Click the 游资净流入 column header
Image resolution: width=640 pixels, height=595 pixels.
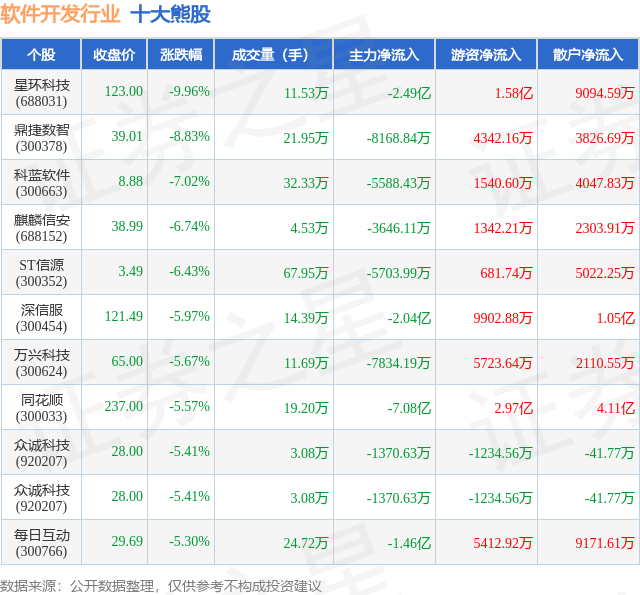(486, 54)
